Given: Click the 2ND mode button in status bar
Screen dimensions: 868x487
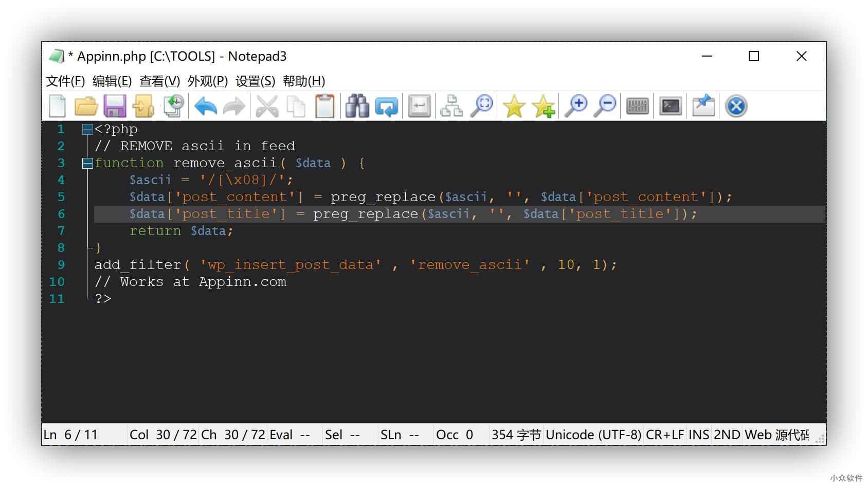Looking at the screenshot, I should tap(727, 435).
